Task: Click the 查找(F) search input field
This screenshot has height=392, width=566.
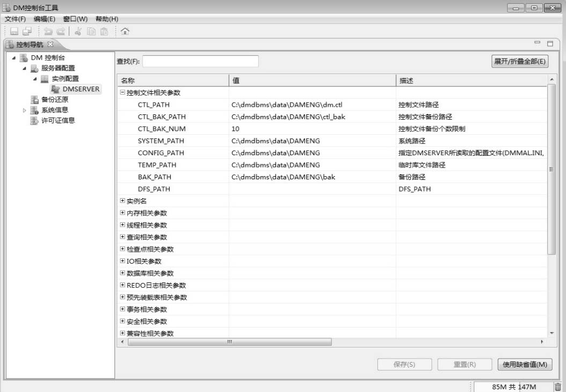Action: [x=200, y=61]
